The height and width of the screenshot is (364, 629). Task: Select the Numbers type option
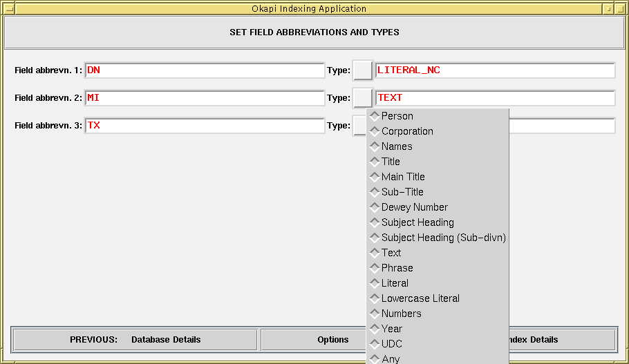438,314
